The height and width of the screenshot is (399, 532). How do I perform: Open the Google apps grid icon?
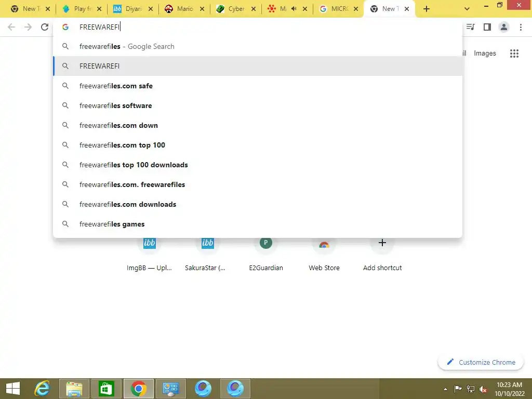(x=514, y=54)
